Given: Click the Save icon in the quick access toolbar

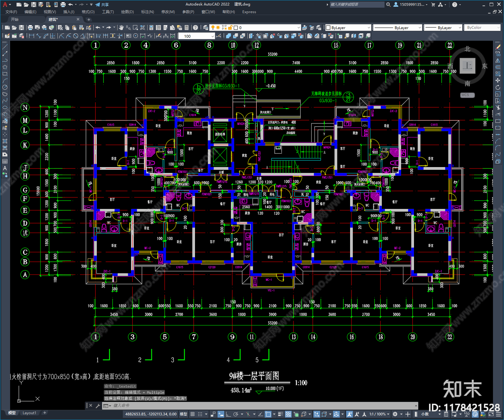Looking at the screenshot, I should pyautogui.click(x=33, y=4).
